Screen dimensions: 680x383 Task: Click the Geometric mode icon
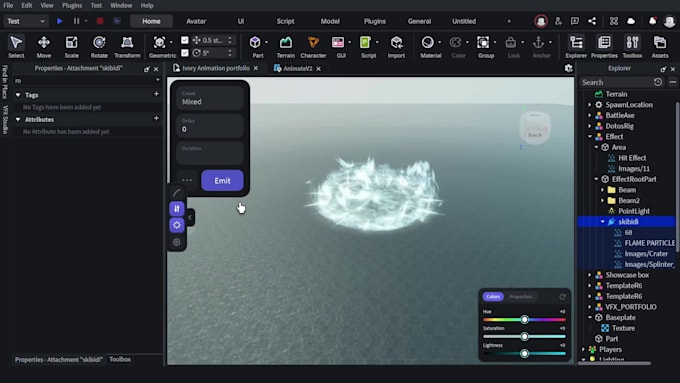[159, 43]
